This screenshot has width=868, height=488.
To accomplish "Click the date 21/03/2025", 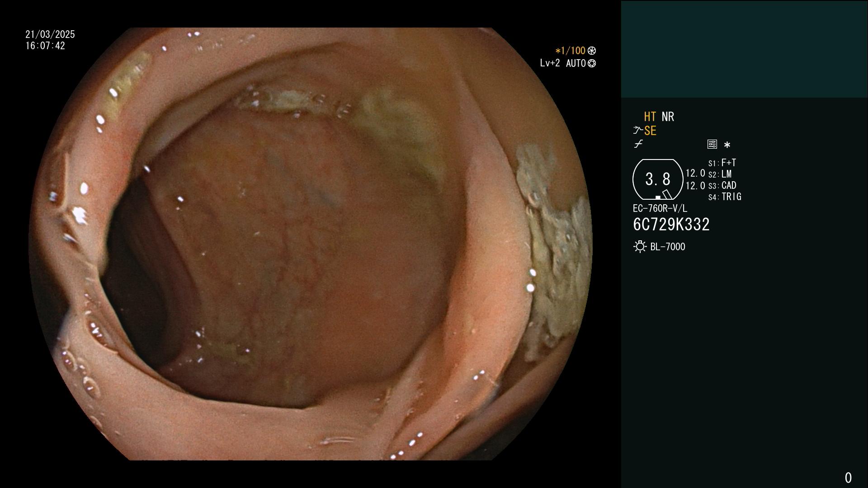I will [x=50, y=34].
